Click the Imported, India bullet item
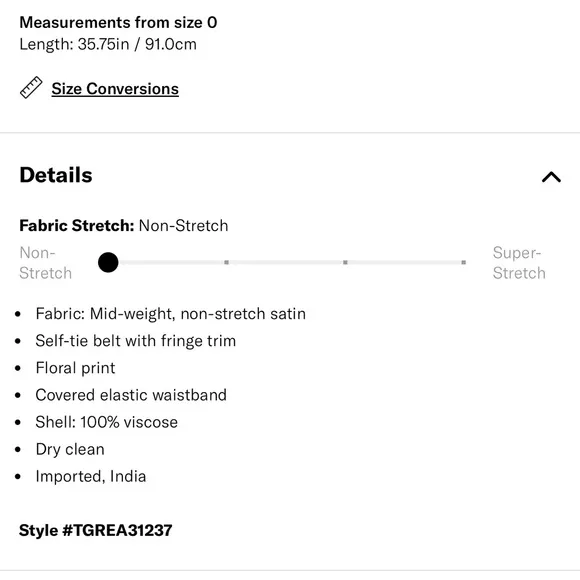Image resolution: width=580 pixels, height=580 pixels. coord(91,476)
